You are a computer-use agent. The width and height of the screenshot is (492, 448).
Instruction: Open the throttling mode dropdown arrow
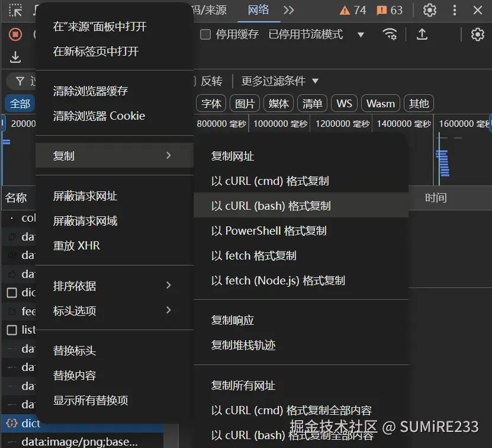(x=361, y=34)
